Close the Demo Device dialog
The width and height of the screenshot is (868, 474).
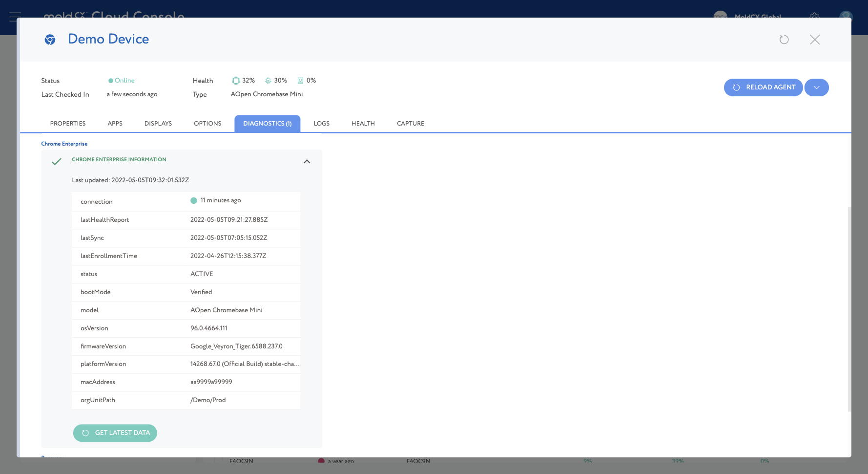tap(815, 40)
